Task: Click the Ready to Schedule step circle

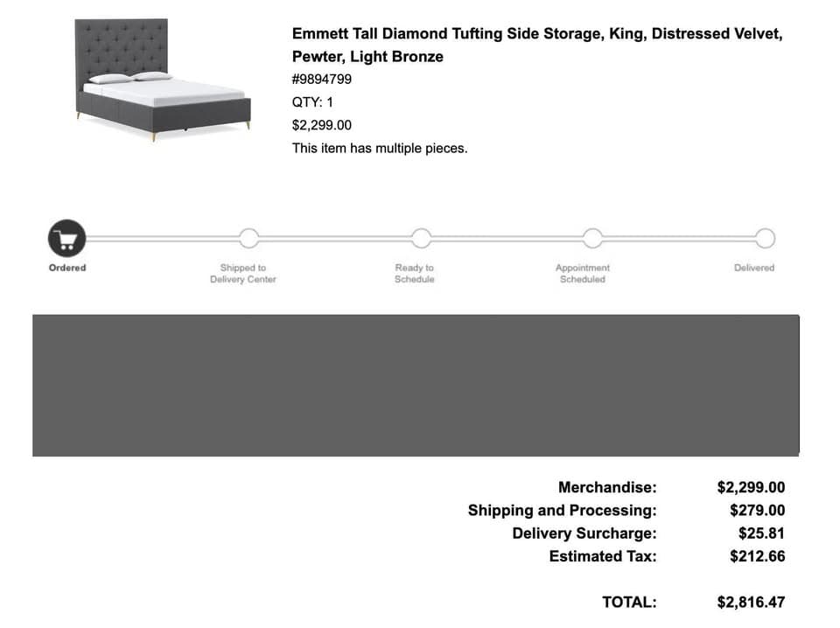Action: point(421,238)
